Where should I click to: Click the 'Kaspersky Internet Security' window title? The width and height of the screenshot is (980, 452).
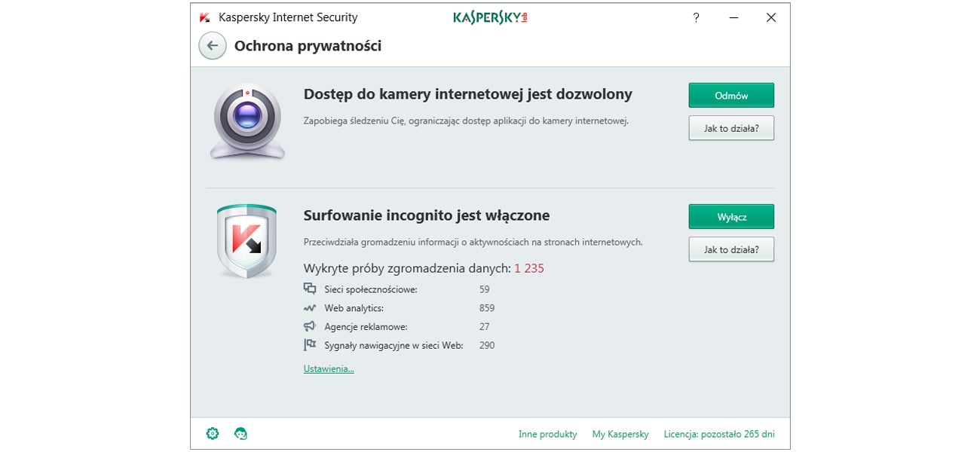coord(288,17)
